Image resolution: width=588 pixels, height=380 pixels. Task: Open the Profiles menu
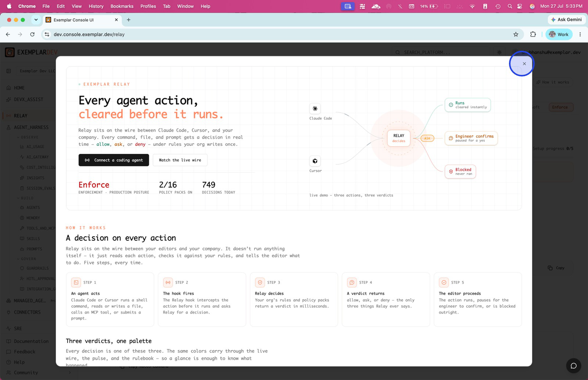click(148, 6)
